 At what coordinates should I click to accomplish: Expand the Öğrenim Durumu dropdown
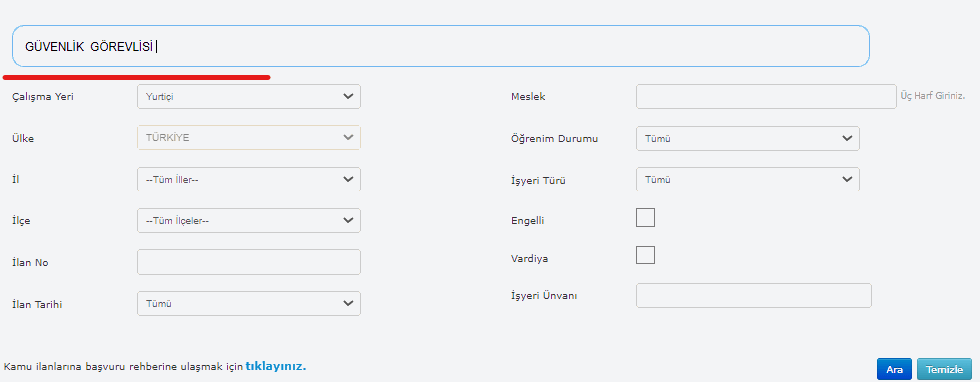click(x=747, y=138)
